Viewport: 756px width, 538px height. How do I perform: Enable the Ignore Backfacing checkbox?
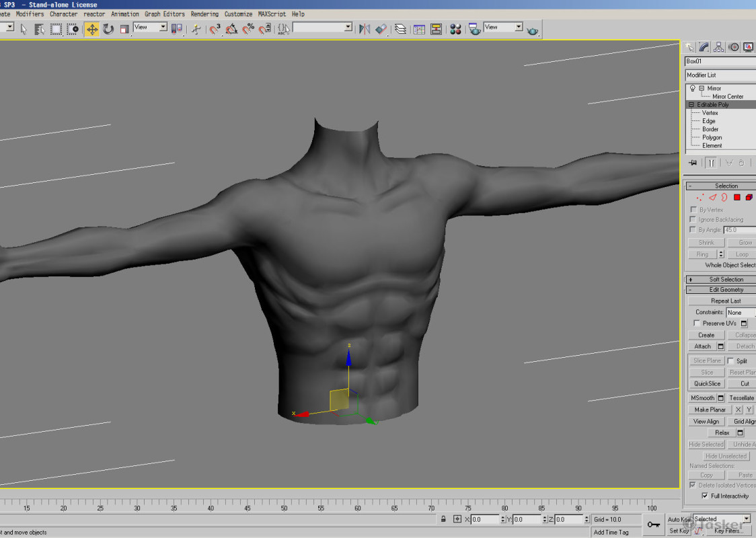coord(693,219)
